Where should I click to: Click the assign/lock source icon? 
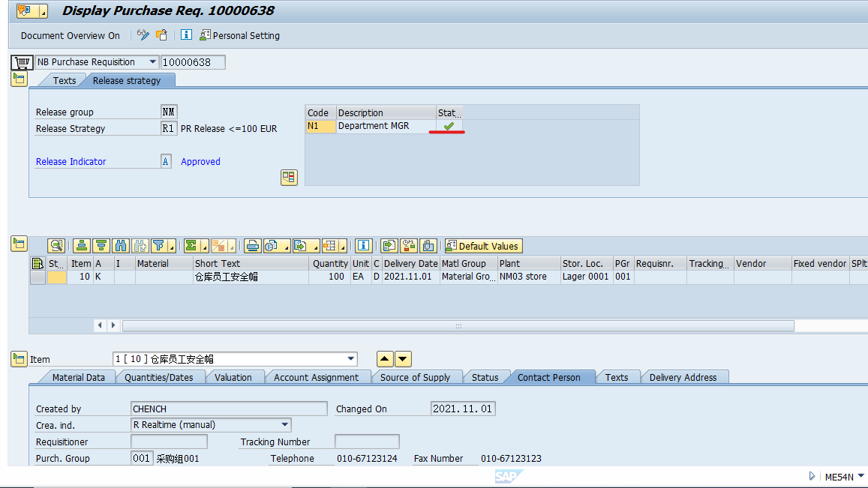pyautogui.click(x=409, y=246)
